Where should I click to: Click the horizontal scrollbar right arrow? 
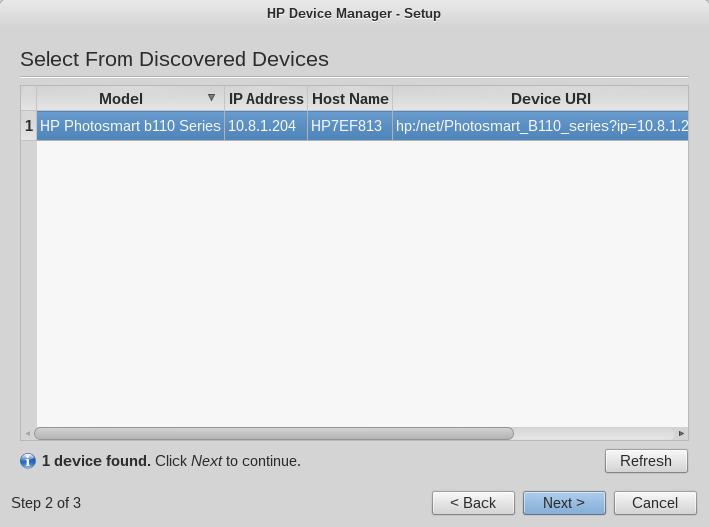pyautogui.click(x=681, y=433)
